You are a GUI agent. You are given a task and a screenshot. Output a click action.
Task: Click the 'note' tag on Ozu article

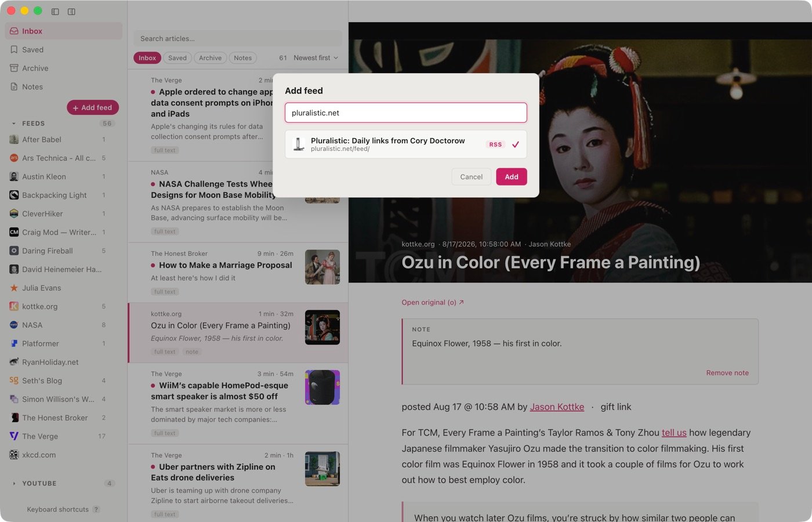192,352
